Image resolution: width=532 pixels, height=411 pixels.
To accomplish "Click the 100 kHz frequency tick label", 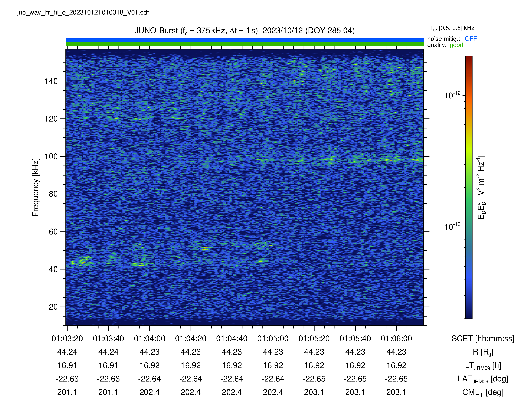I will [51, 156].
